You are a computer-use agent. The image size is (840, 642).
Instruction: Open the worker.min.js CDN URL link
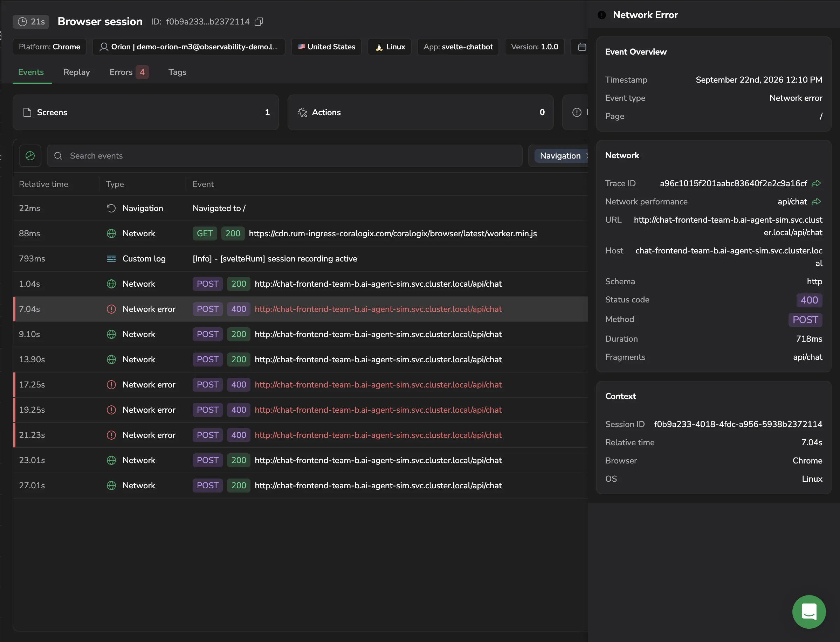pos(393,233)
